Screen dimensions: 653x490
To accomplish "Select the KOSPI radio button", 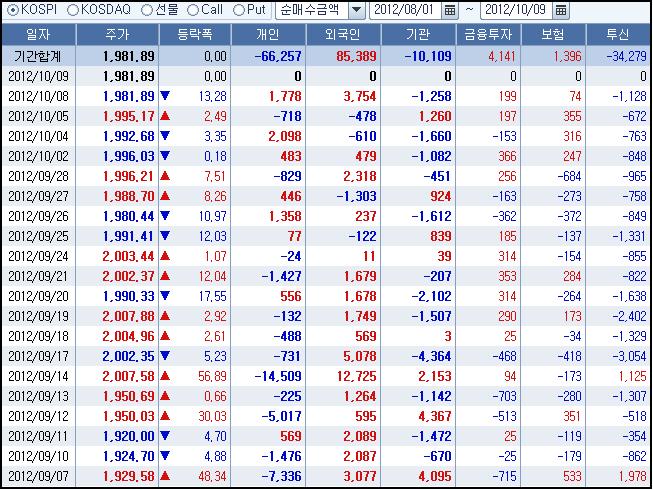I will 13,10.
